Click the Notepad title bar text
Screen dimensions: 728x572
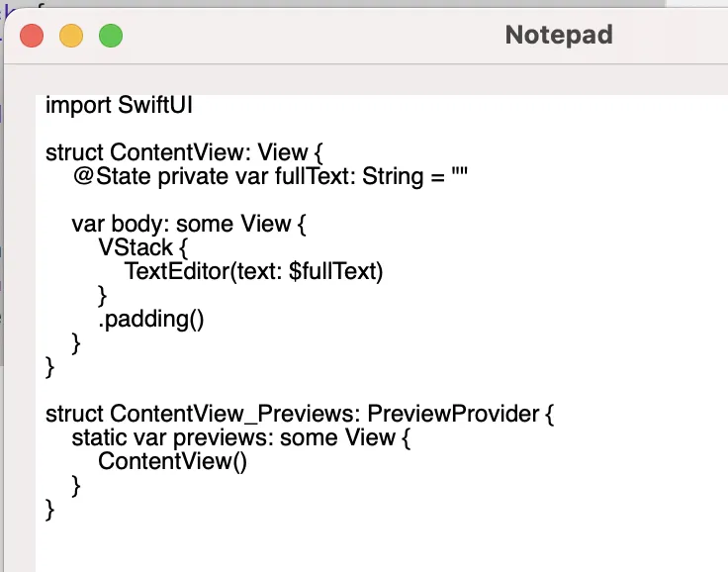[x=559, y=35]
